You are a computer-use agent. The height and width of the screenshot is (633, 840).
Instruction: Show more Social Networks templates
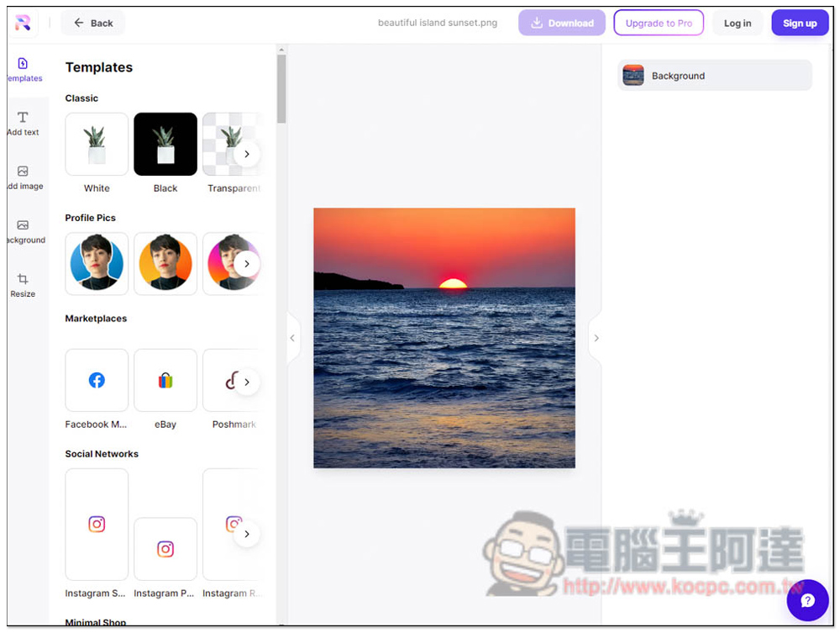tap(246, 534)
